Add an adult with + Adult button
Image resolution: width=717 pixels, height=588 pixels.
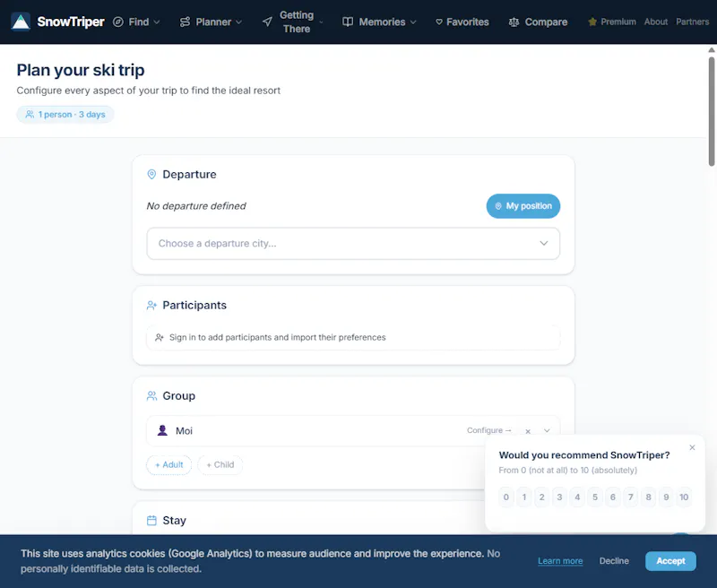coord(168,464)
